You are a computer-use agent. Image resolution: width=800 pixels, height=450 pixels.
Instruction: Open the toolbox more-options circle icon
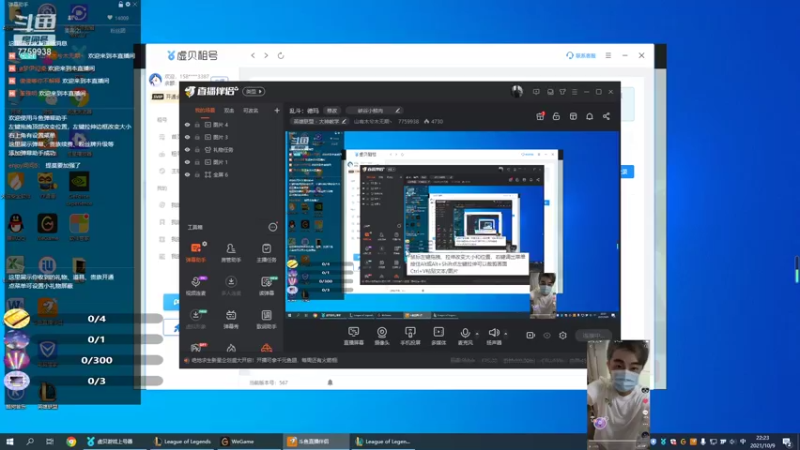273,227
